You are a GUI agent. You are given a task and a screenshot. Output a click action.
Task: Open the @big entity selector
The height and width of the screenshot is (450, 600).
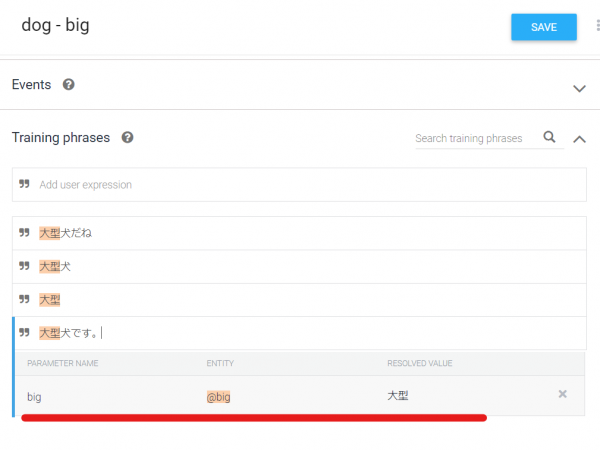(218, 397)
